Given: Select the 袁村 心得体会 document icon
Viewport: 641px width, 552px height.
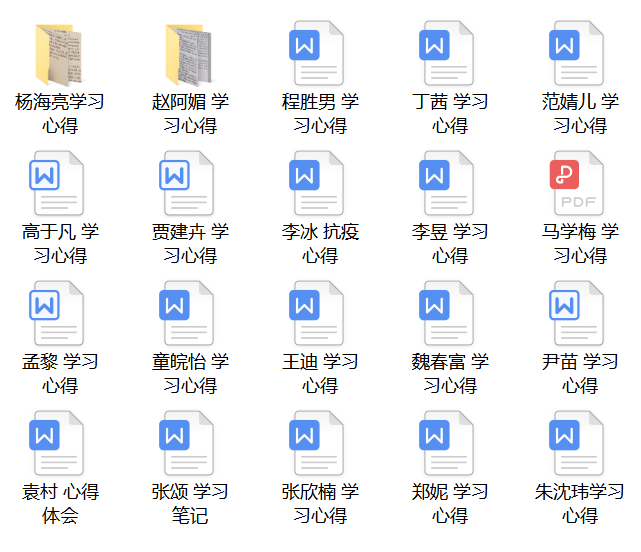Looking at the screenshot, I should (x=56, y=443).
